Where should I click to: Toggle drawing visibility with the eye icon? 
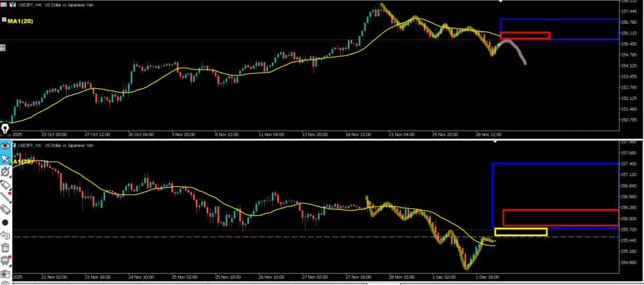click(6, 145)
